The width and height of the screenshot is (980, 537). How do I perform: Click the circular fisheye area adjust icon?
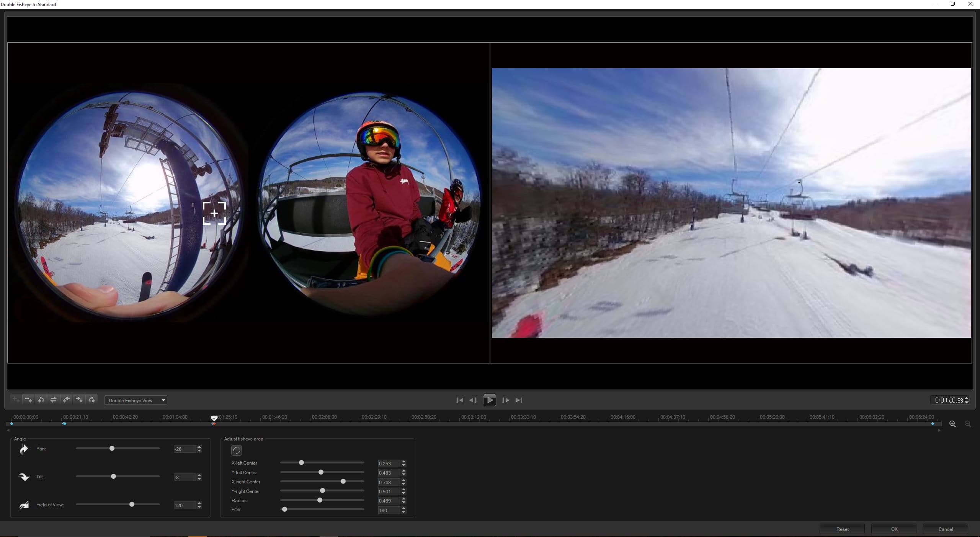(237, 450)
